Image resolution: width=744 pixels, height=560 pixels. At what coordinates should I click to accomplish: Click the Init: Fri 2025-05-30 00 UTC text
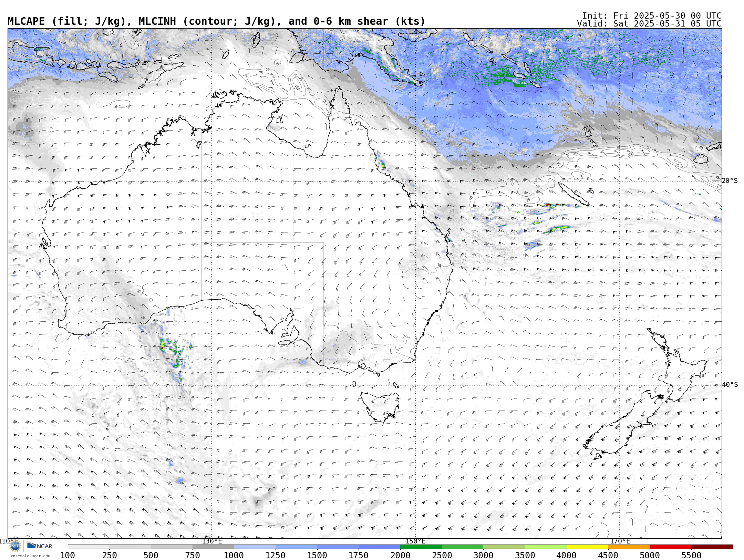click(x=652, y=16)
